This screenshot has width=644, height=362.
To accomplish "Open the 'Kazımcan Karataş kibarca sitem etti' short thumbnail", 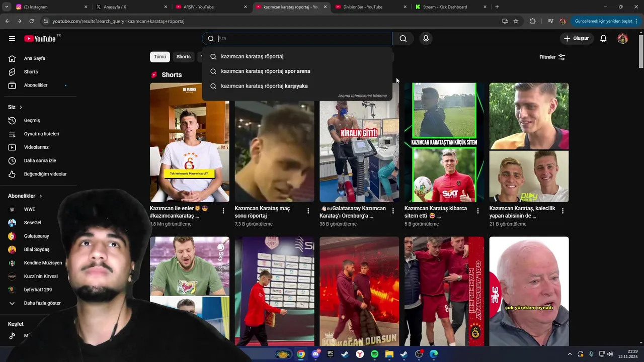I will (444, 142).
